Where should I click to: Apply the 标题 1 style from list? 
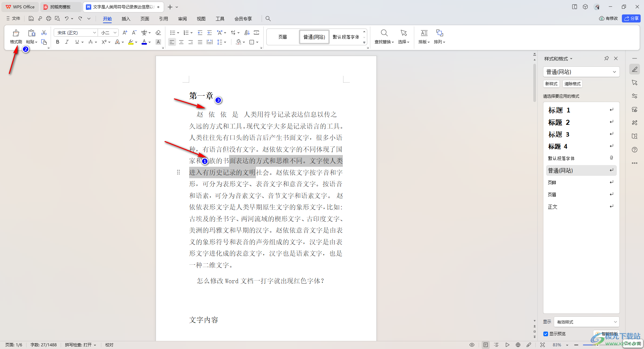click(x=581, y=110)
